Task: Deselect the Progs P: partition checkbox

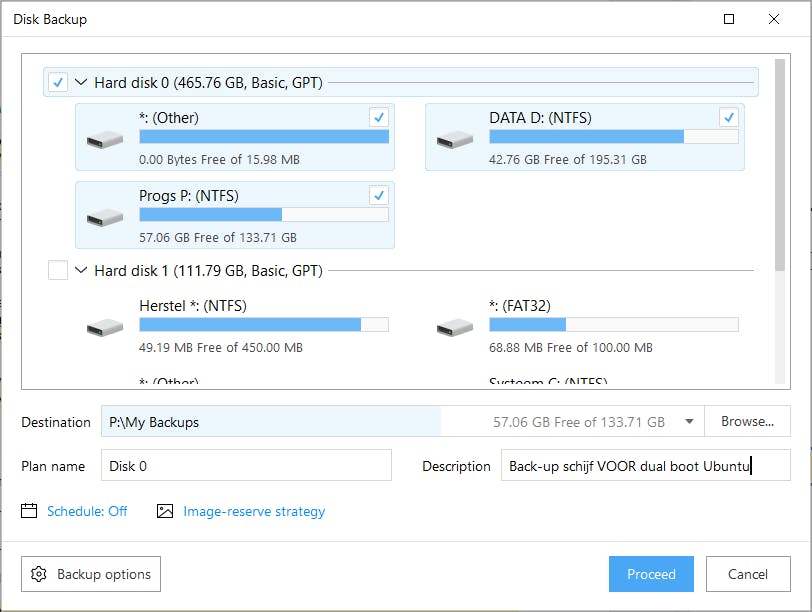Action: (x=378, y=195)
